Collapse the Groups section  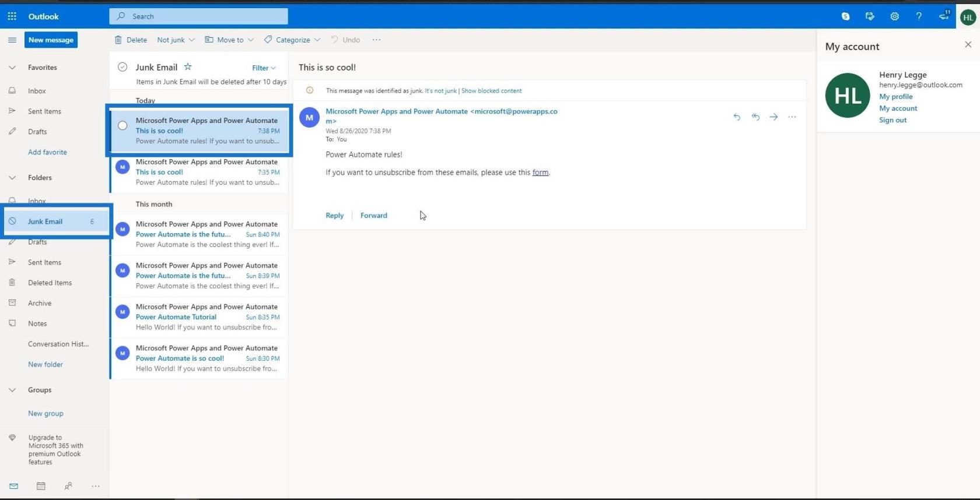(12, 390)
